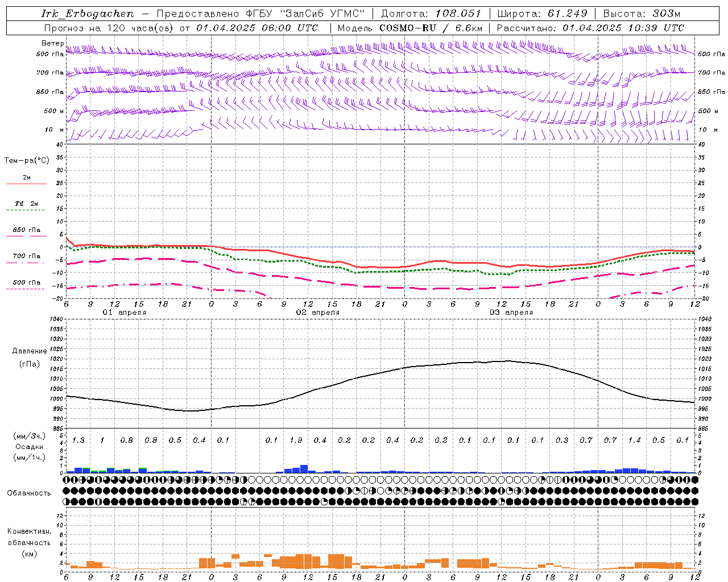
Task: Click the Широта: 61.249 field
Action: (542, 14)
